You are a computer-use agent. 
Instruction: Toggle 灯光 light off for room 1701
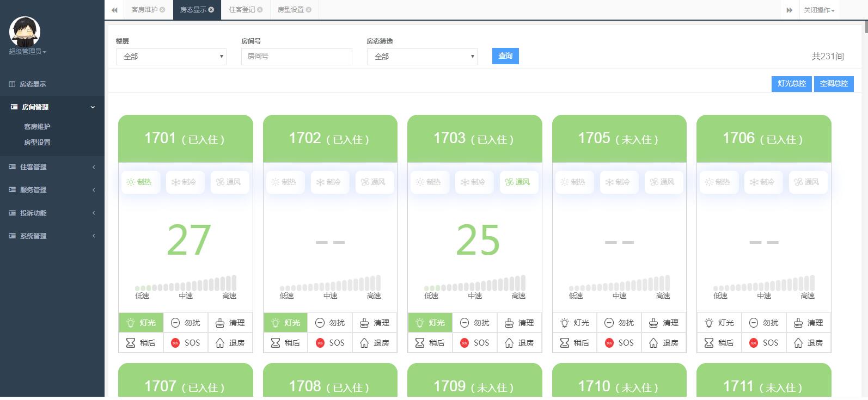(x=140, y=323)
